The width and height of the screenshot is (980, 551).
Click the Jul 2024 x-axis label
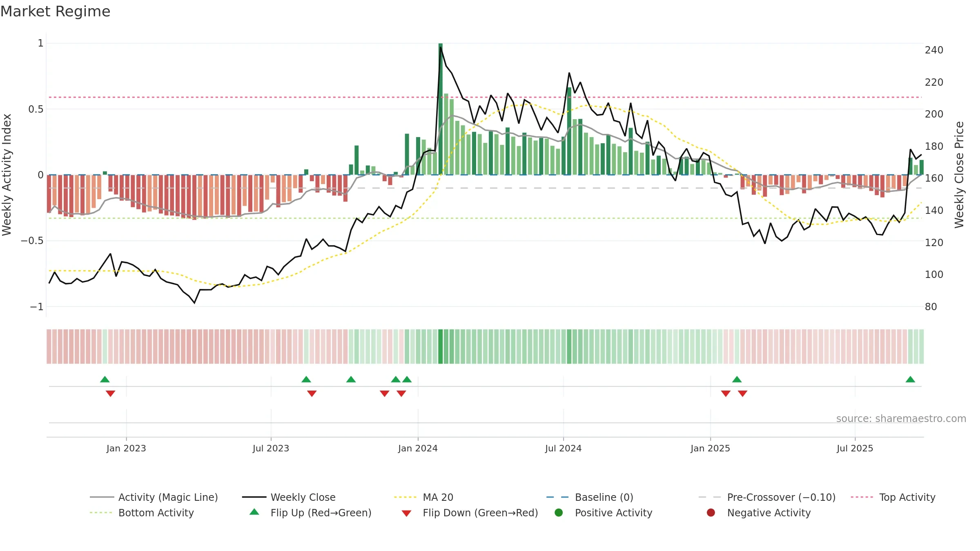pos(563,448)
